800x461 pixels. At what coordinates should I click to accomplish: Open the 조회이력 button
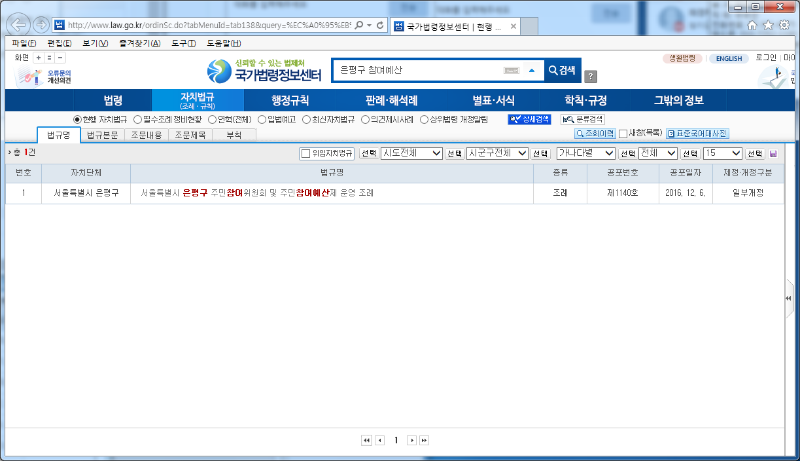595,134
